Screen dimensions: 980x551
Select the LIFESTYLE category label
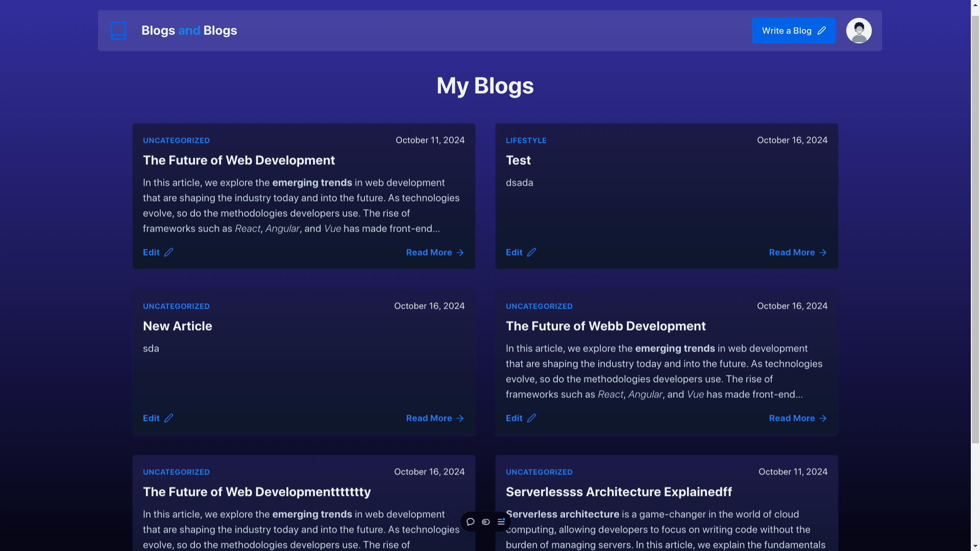pyautogui.click(x=526, y=140)
